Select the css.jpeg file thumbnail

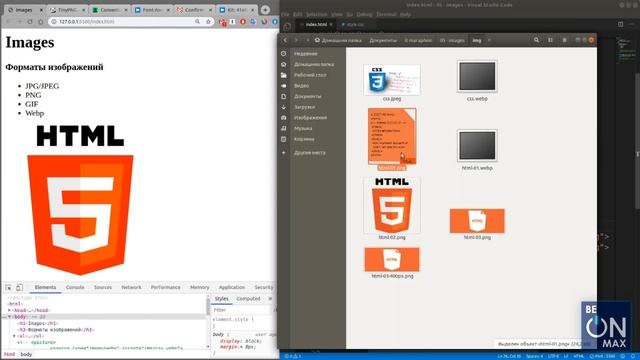pyautogui.click(x=391, y=80)
